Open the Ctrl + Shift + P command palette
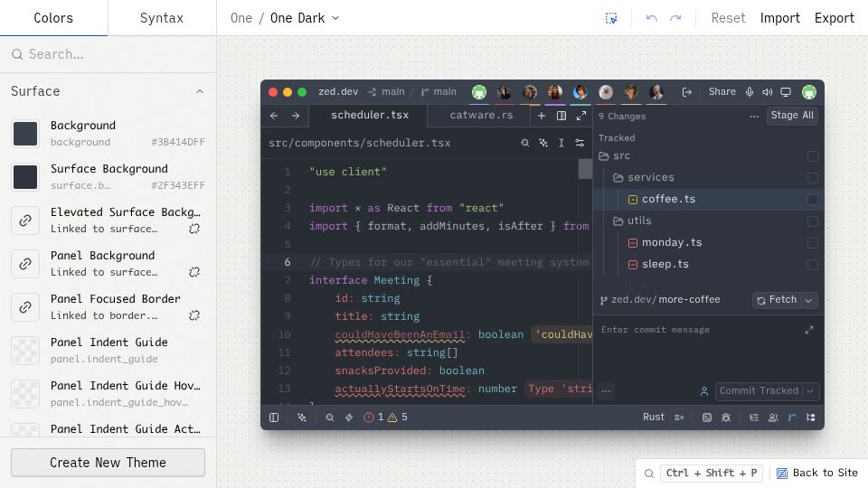This screenshot has width=868, height=488. point(711,473)
